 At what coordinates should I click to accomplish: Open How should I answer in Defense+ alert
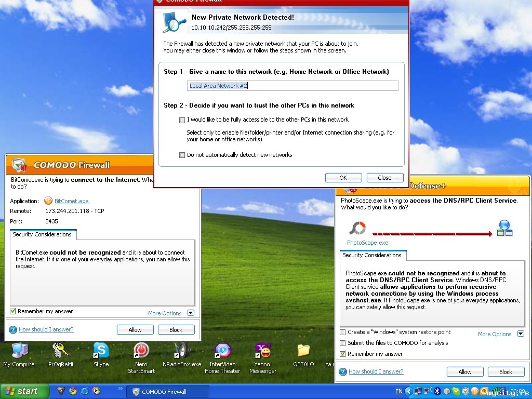pos(376,371)
